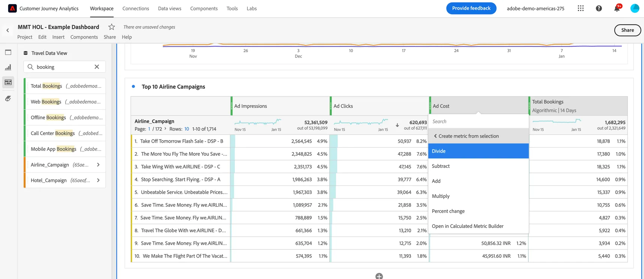Click the sort arrow on Ad Clicks

coord(397,125)
